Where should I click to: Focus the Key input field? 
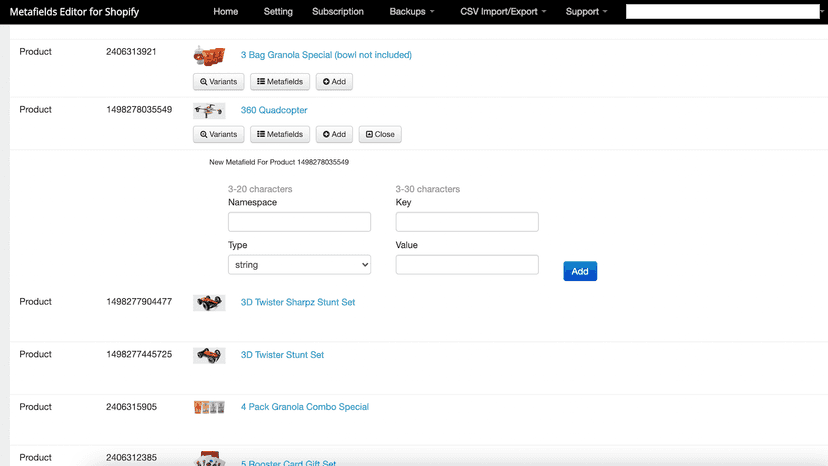click(x=467, y=222)
